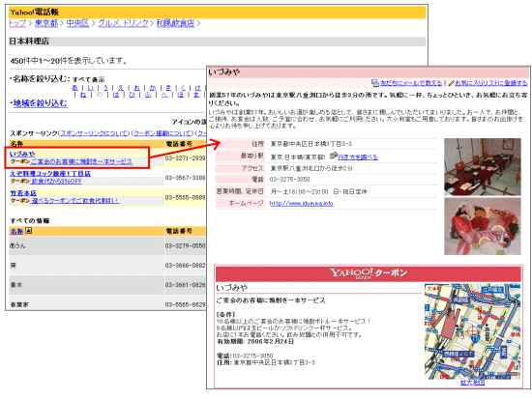Filter names by き
This screenshot has width=532, height=399.
pyautogui.click(x=168, y=88)
